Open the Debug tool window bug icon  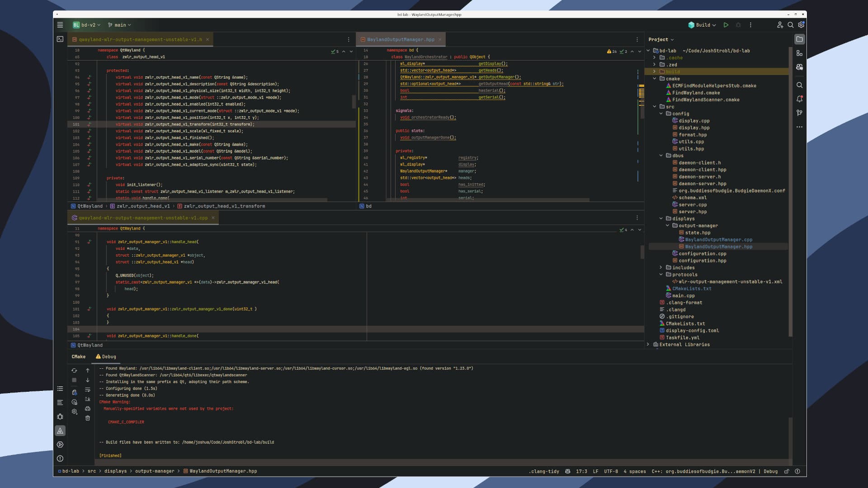click(x=60, y=417)
